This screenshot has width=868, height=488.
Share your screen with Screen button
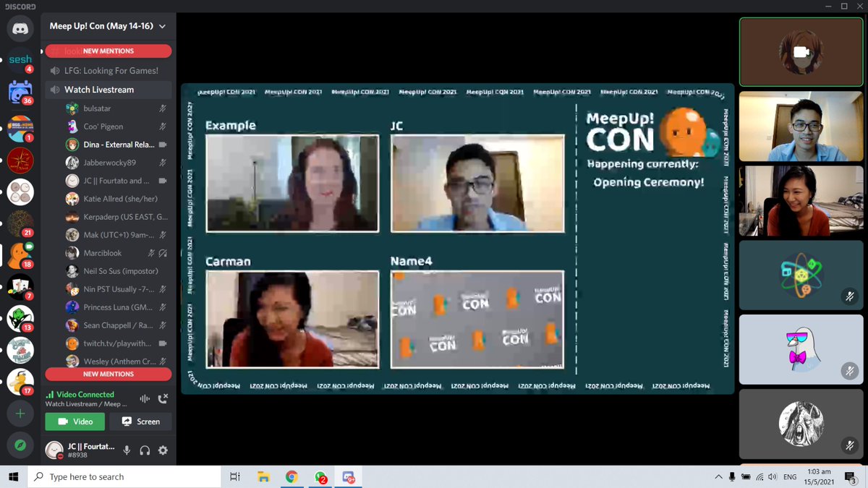pyautogui.click(x=141, y=421)
